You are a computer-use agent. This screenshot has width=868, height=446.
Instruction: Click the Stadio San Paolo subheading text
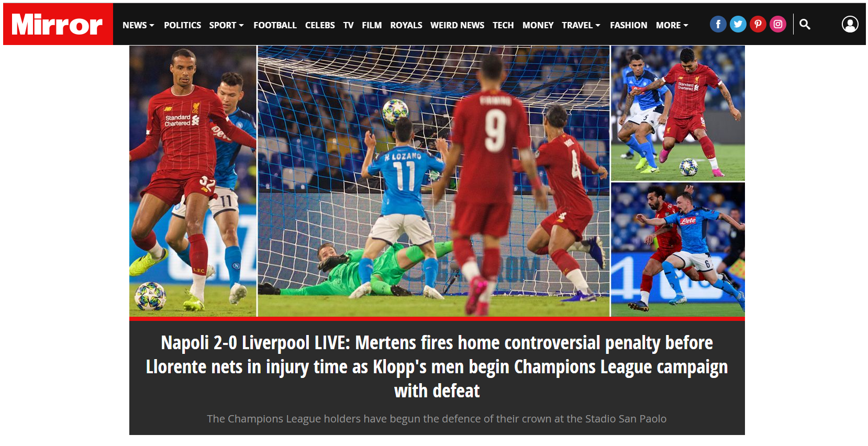(437, 419)
